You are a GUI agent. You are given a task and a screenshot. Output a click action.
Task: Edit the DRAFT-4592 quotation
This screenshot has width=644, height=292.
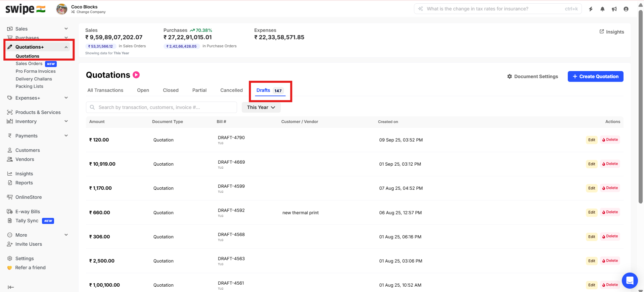[x=591, y=212]
